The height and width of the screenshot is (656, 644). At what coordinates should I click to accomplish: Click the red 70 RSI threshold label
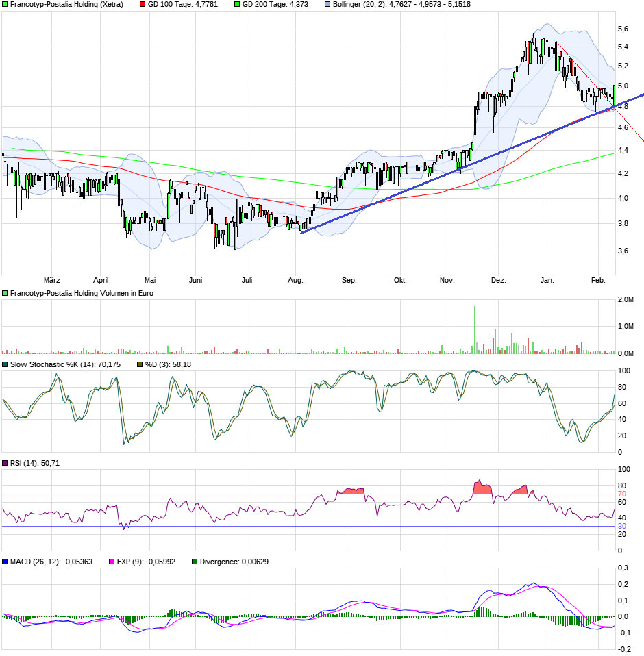622,494
